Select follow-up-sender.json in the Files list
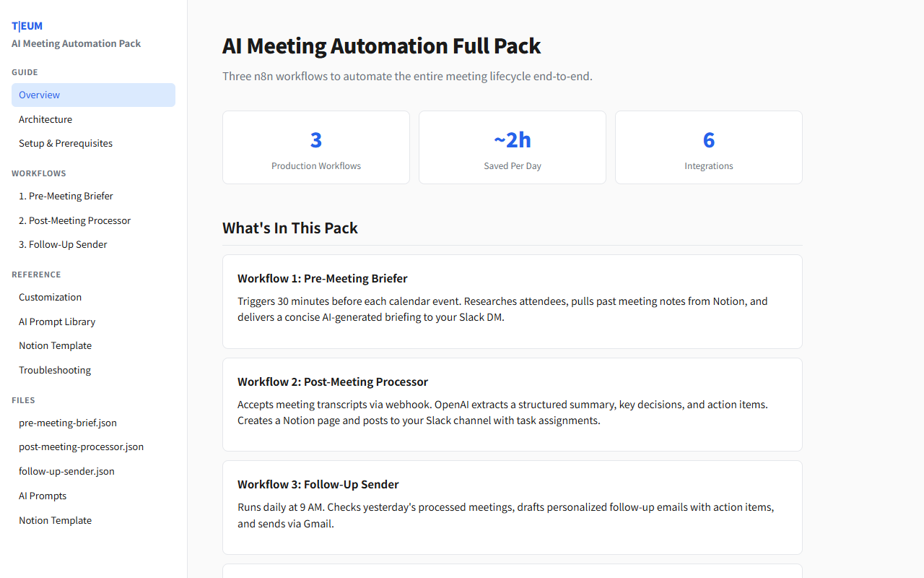924x578 pixels. (x=66, y=471)
